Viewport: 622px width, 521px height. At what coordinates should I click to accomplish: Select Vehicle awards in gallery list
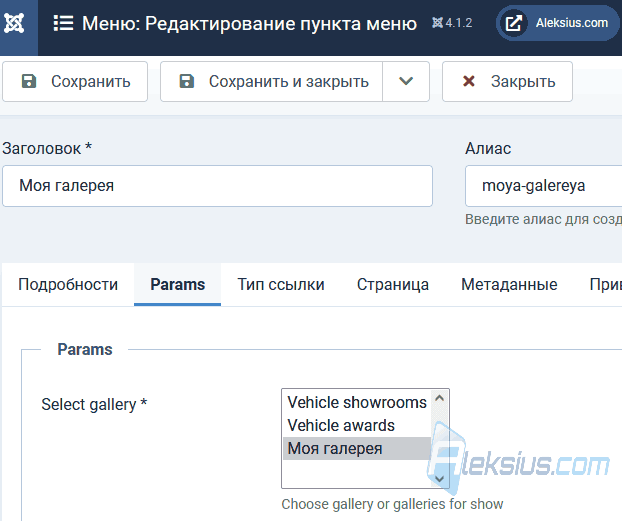pos(357,425)
